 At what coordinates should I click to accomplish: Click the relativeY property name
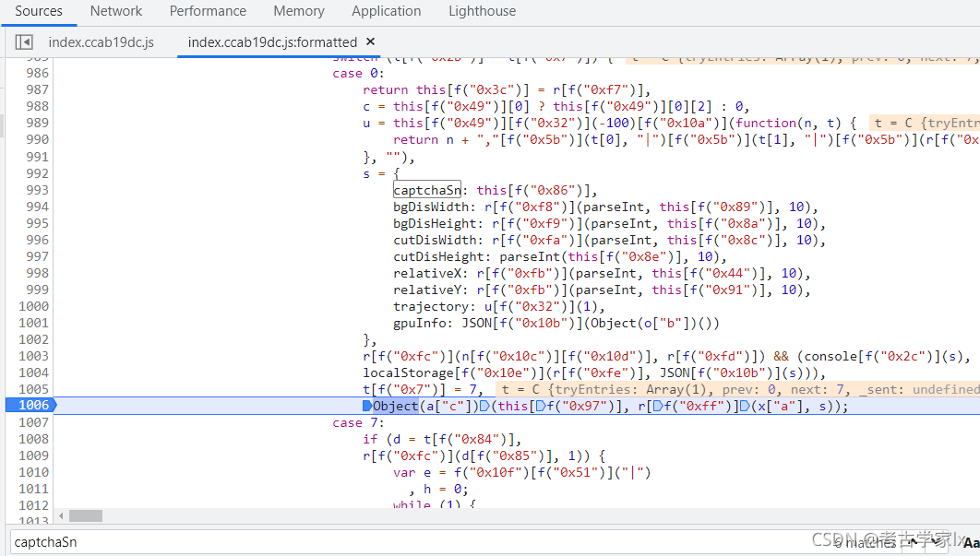[427, 290]
